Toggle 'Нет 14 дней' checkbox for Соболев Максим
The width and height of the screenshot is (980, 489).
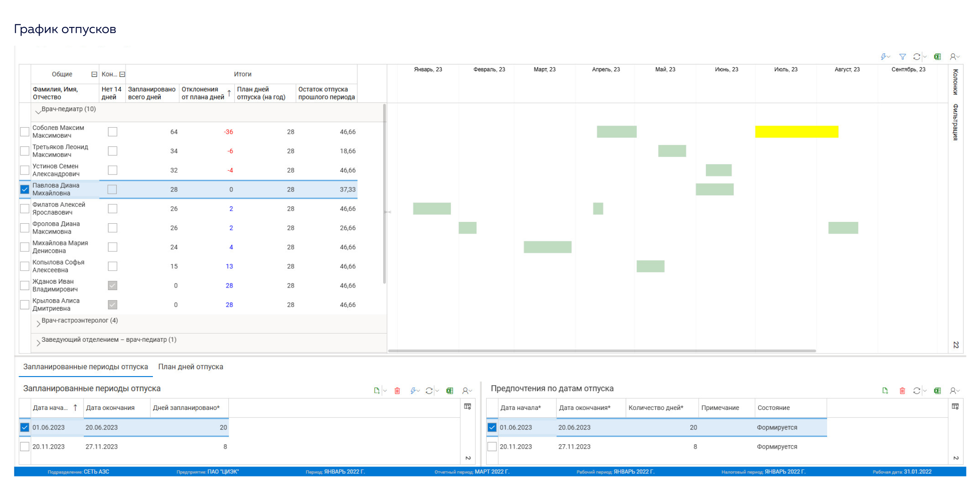[x=113, y=132]
